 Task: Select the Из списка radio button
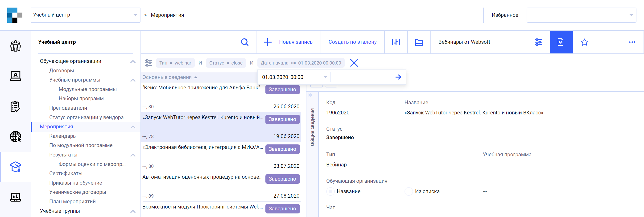(x=409, y=191)
